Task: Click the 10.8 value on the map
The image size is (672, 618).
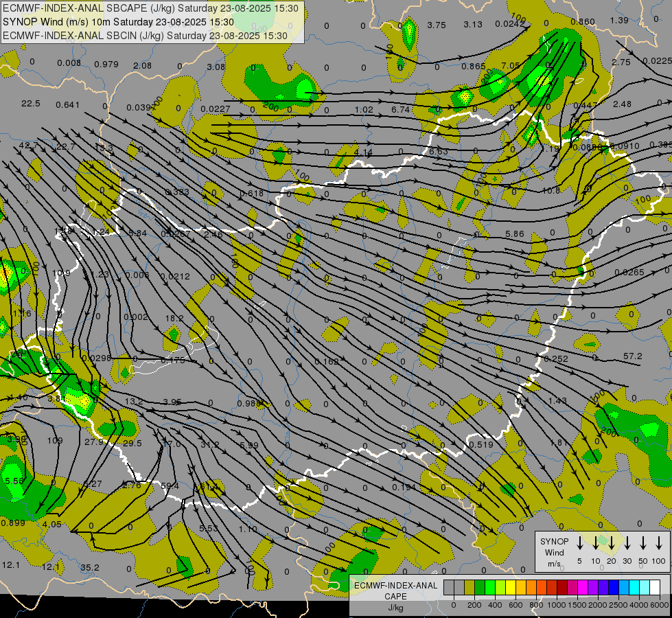Action: coord(551,190)
